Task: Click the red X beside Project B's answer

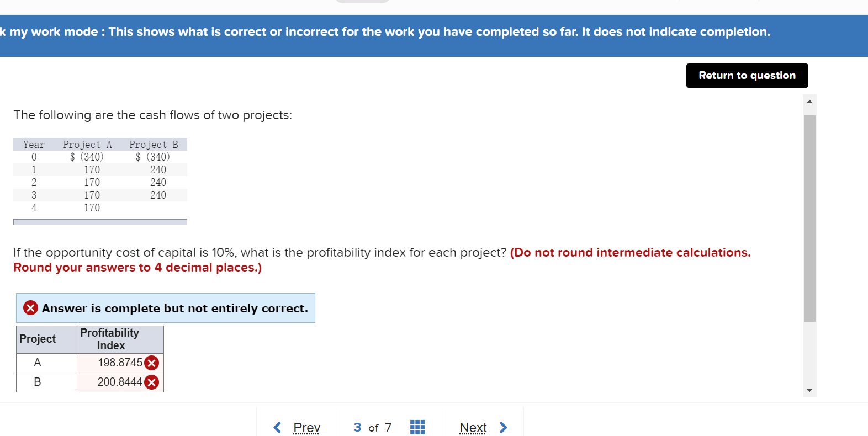Action: point(152,382)
